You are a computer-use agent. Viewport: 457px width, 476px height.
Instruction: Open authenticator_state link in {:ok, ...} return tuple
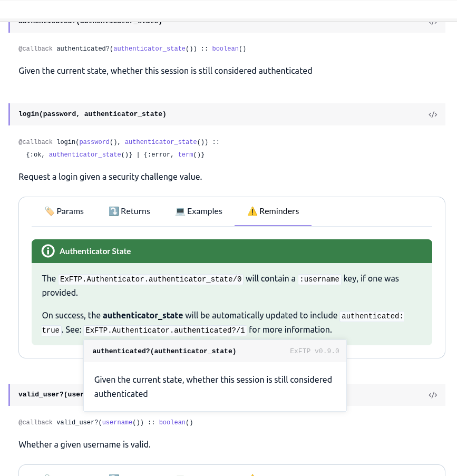click(85, 154)
